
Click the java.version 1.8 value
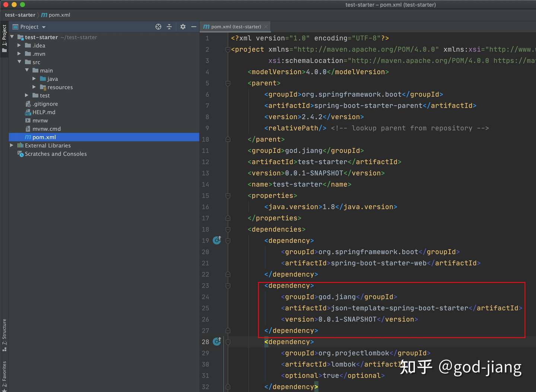[329, 207]
